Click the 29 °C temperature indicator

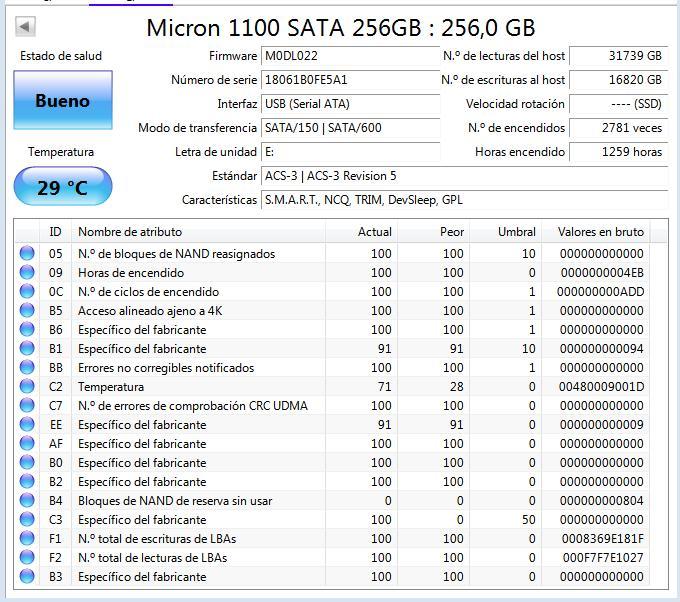(x=63, y=186)
